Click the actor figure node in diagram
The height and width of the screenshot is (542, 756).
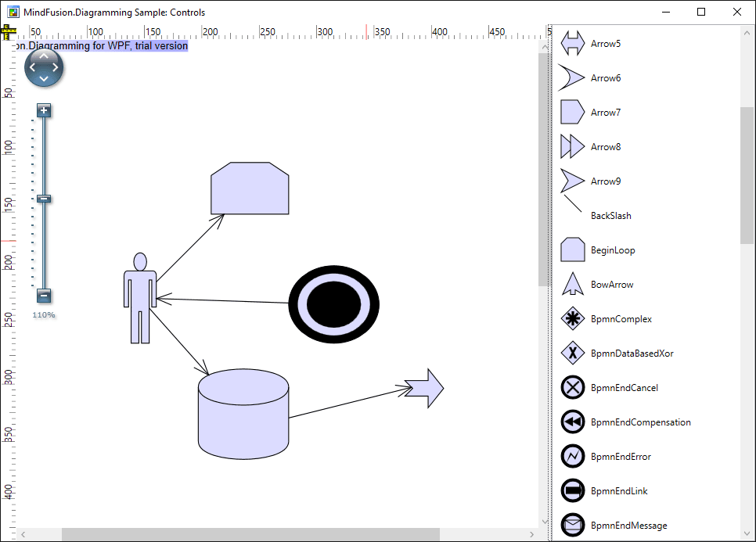pyautogui.click(x=140, y=298)
